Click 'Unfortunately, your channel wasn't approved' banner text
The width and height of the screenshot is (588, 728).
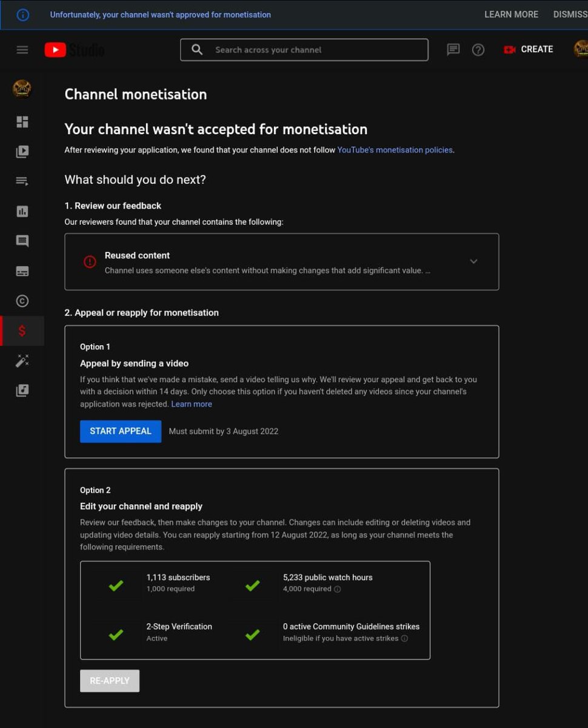pyautogui.click(x=161, y=15)
